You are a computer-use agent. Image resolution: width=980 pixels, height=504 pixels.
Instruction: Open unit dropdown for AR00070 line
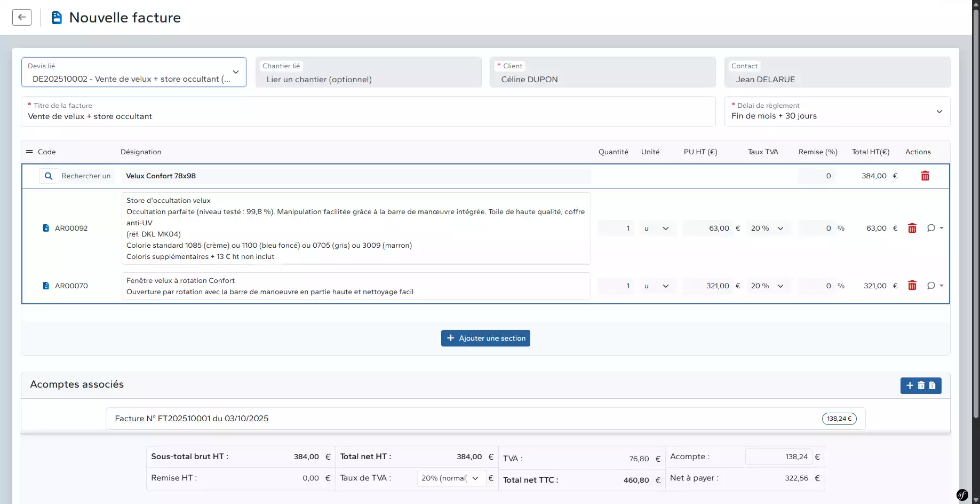pyautogui.click(x=656, y=286)
